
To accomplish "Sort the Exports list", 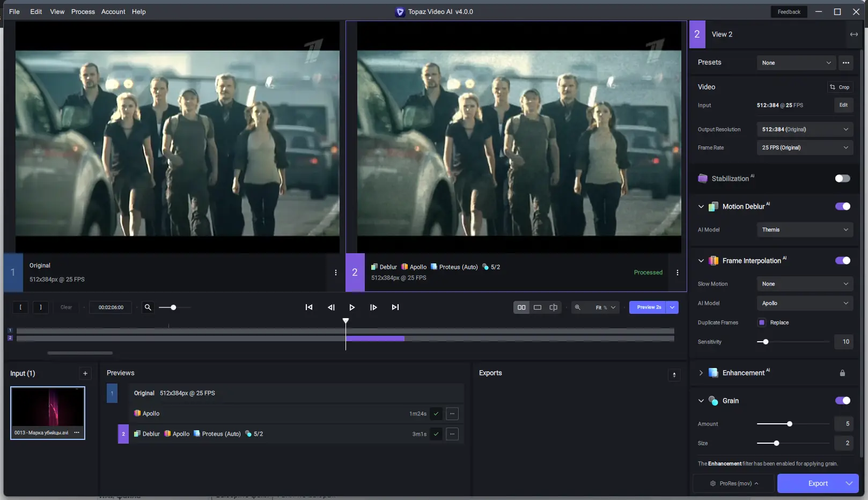I will [674, 375].
